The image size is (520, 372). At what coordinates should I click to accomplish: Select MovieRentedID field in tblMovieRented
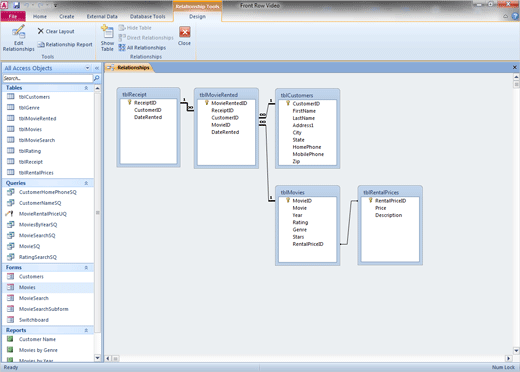pyautogui.click(x=229, y=103)
